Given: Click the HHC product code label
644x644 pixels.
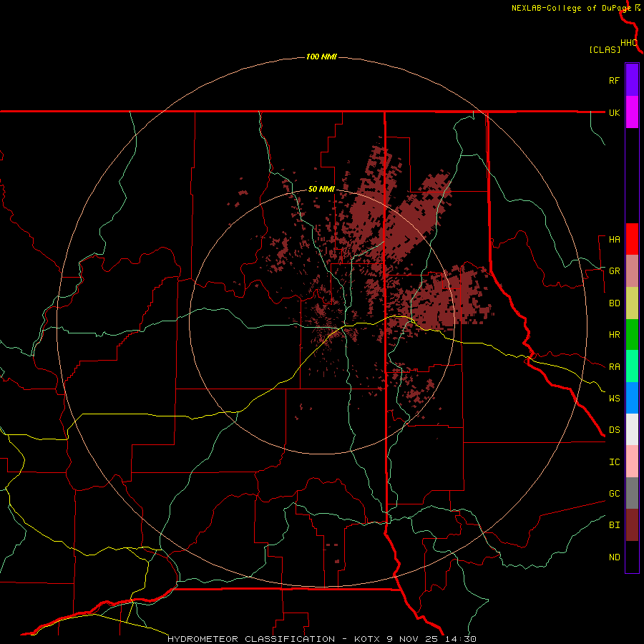Looking at the screenshot, I should [629, 43].
